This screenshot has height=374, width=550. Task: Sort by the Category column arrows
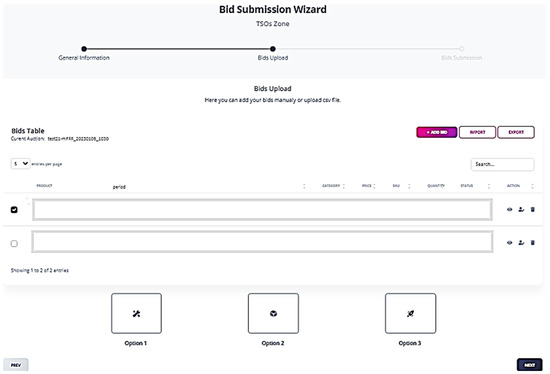point(344,186)
